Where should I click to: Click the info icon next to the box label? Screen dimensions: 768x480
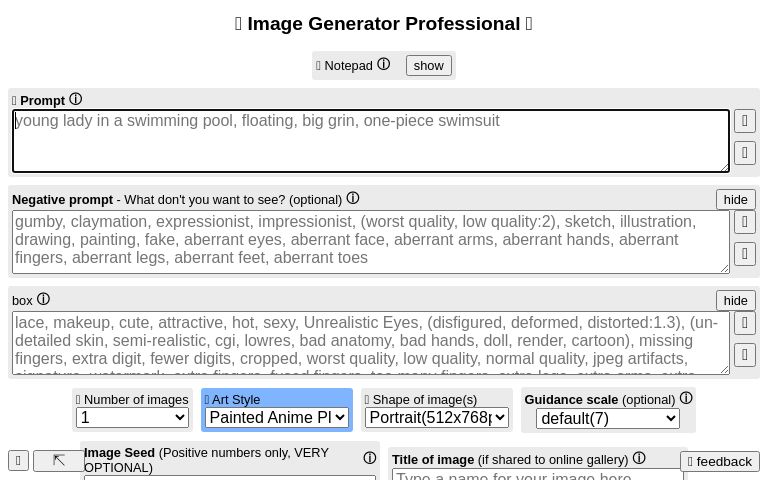coord(43,299)
